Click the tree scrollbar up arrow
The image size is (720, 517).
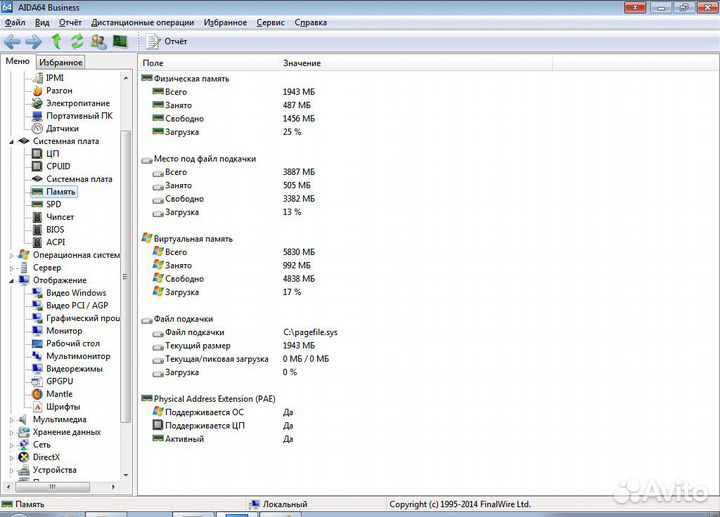pos(126,78)
